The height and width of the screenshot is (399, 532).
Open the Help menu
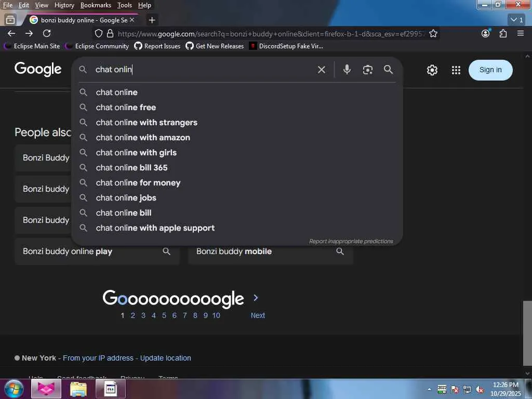(144, 5)
